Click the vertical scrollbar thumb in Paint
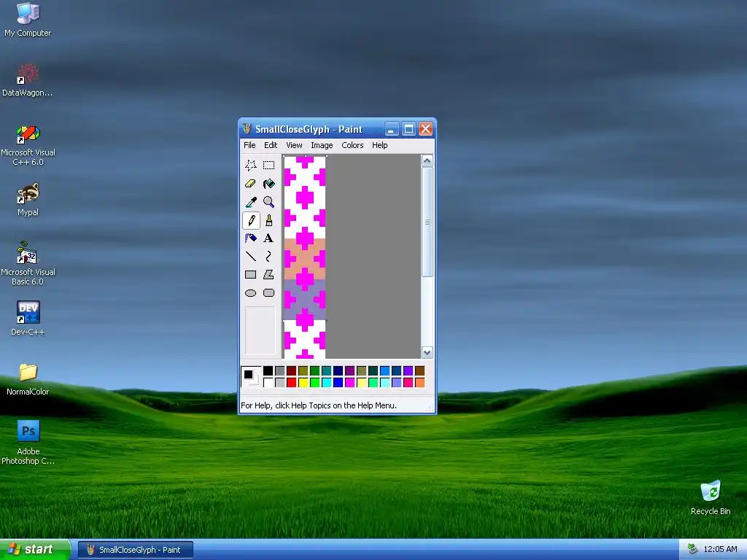This screenshot has height=560, width=747. point(427,222)
